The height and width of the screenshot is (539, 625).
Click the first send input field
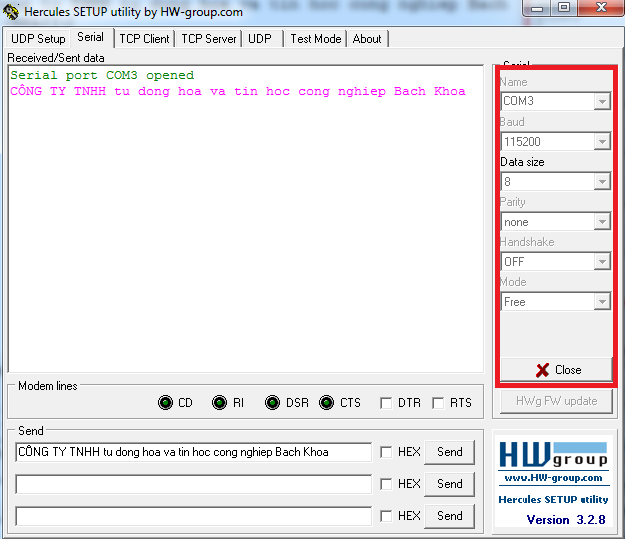pos(194,452)
